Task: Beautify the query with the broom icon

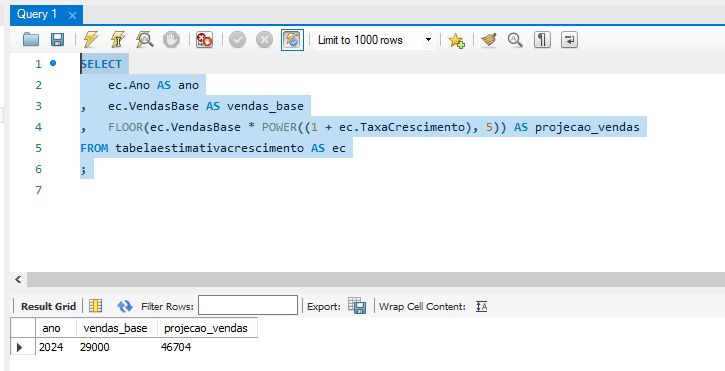Action: point(488,40)
